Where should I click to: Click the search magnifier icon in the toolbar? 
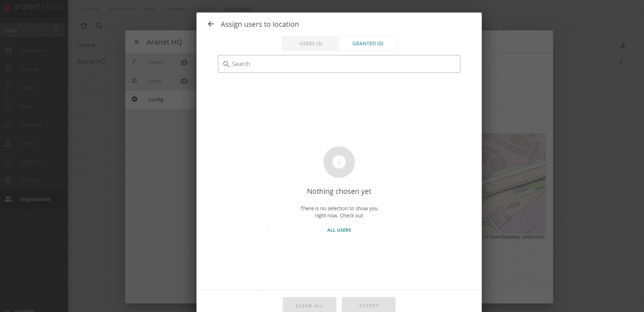99,26
